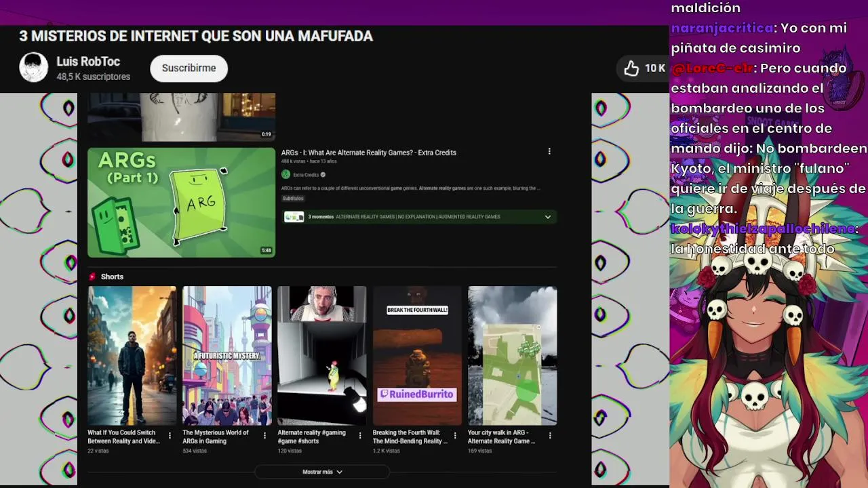
Task: Click the '169 vistas' view count
Action: coord(479,451)
